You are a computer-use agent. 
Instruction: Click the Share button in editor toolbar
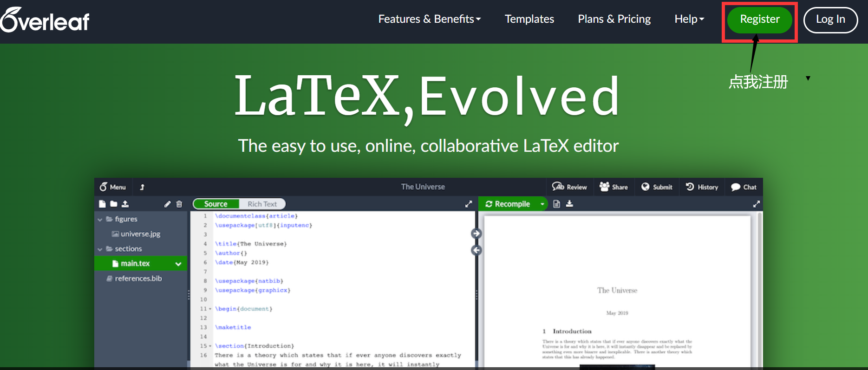coord(613,187)
